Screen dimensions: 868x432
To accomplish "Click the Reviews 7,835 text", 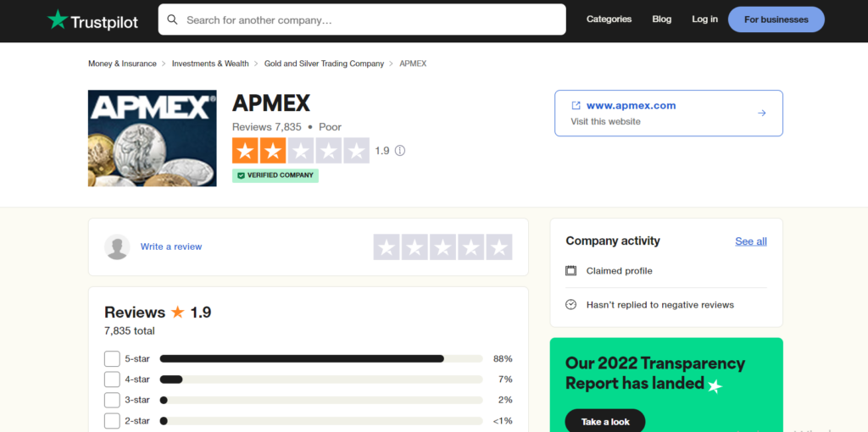I will (267, 127).
